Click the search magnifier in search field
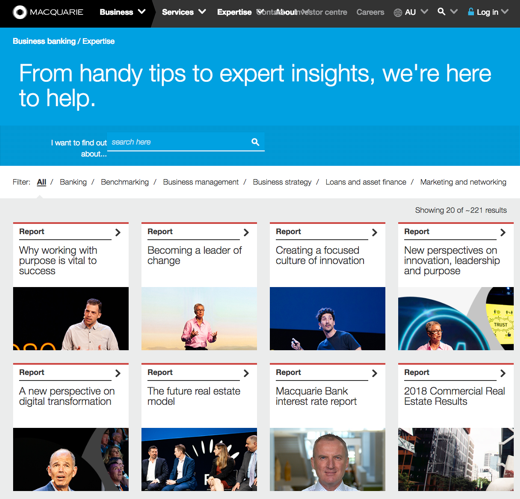This screenshot has height=499, width=520. point(255,142)
